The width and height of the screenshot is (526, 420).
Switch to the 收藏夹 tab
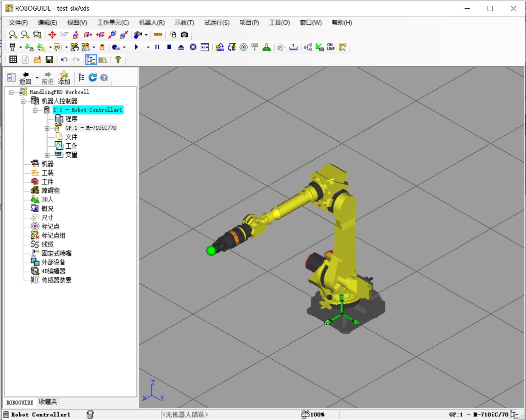tap(48, 402)
